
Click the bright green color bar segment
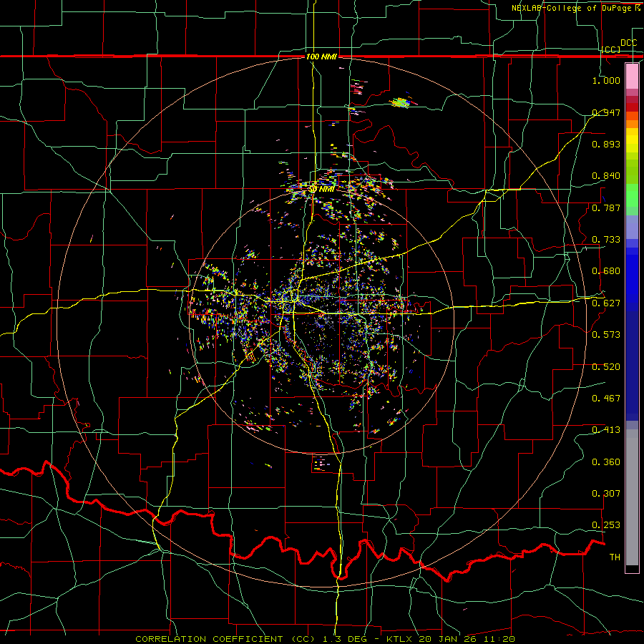click(x=632, y=195)
